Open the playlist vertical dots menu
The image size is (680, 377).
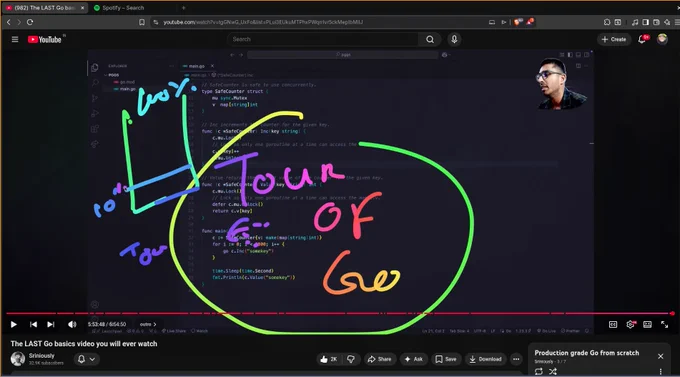coord(660,371)
